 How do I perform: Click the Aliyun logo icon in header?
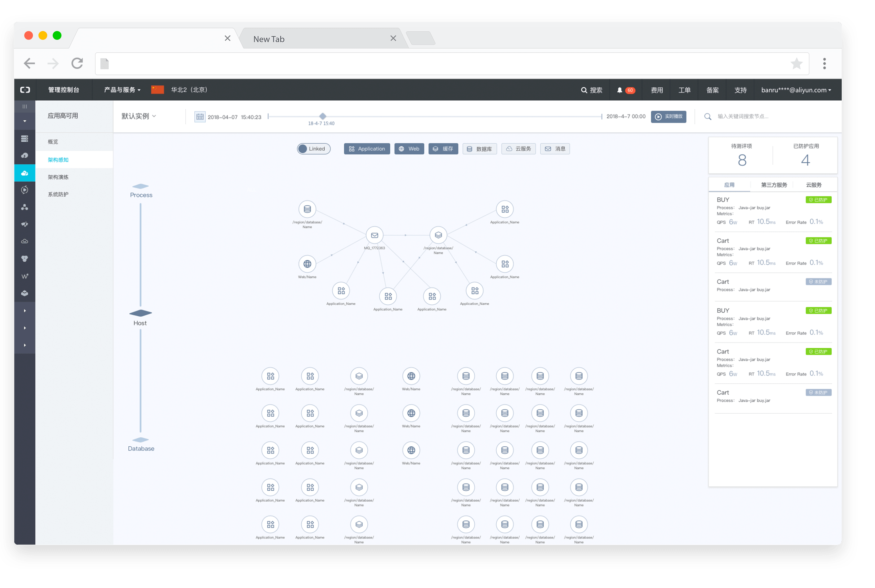click(25, 90)
